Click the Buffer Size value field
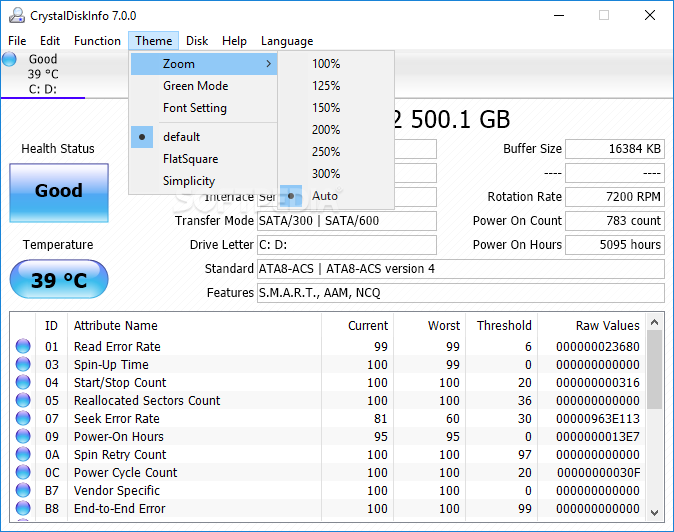The image size is (674, 532). click(615, 149)
